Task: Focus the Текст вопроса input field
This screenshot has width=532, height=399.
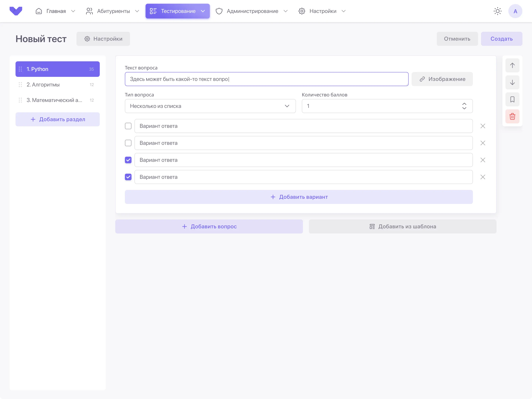Action: click(x=267, y=79)
